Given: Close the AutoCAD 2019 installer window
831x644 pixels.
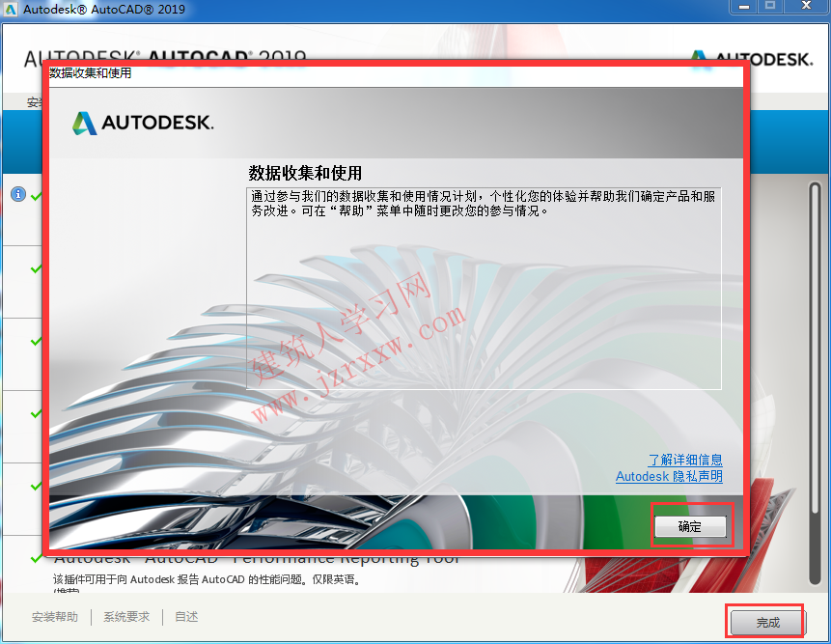Looking at the screenshot, I should tap(806, 7).
